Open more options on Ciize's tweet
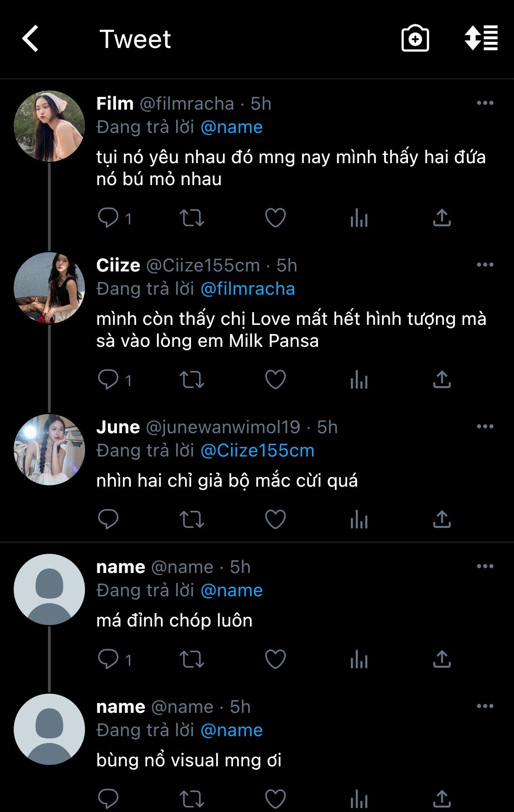 [485, 265]
